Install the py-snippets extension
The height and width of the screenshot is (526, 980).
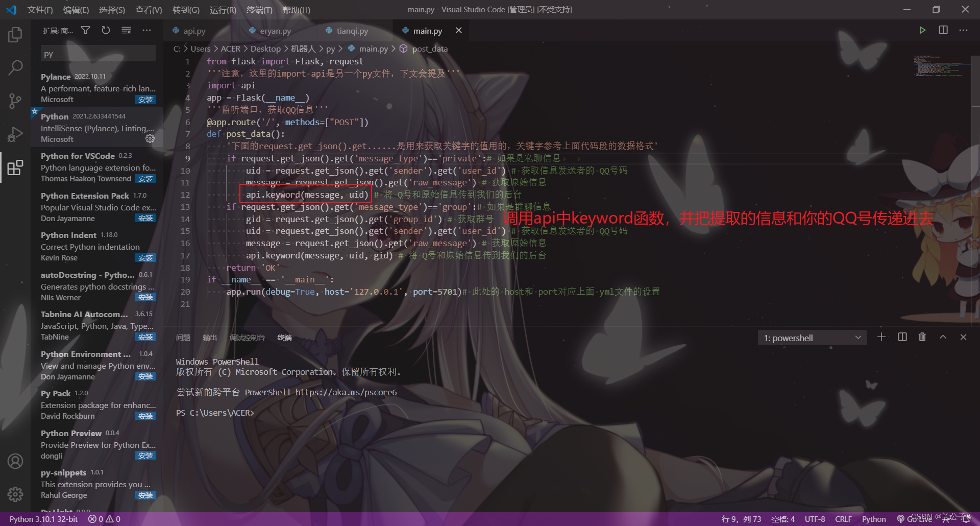click(x=145, y=495)
